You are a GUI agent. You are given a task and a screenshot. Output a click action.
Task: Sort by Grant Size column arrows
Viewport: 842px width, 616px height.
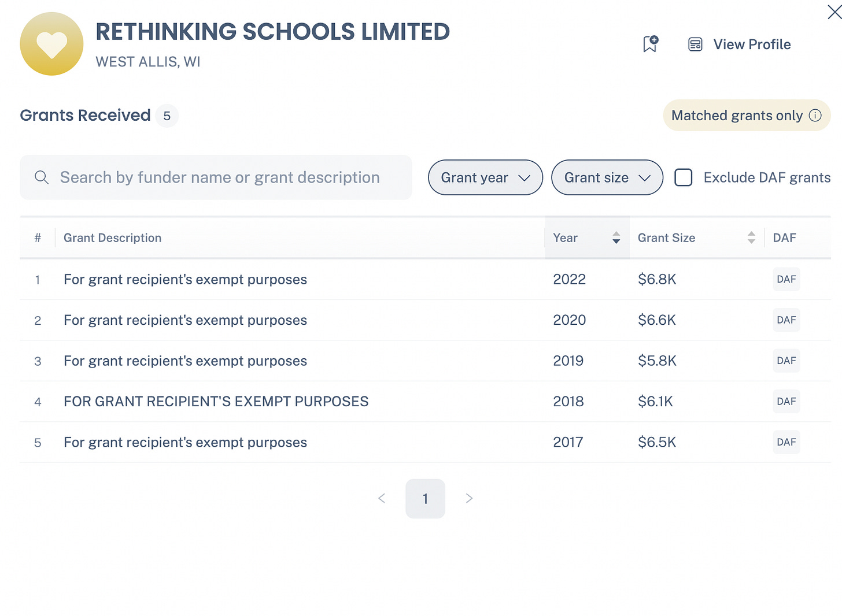coord(751,238)
